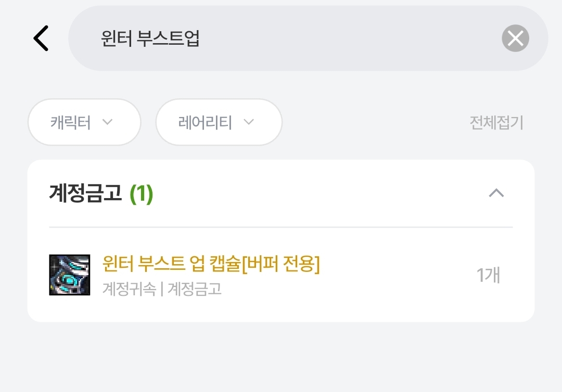
Task: Open the winter boost capsule item thumbnail
Action: click(x=70, y=275)
